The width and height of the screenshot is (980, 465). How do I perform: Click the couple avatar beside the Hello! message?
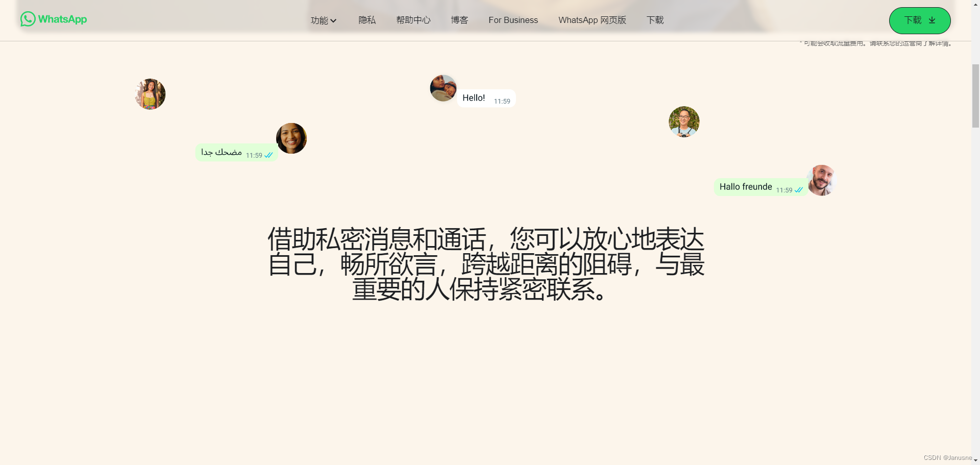point(443,88)
